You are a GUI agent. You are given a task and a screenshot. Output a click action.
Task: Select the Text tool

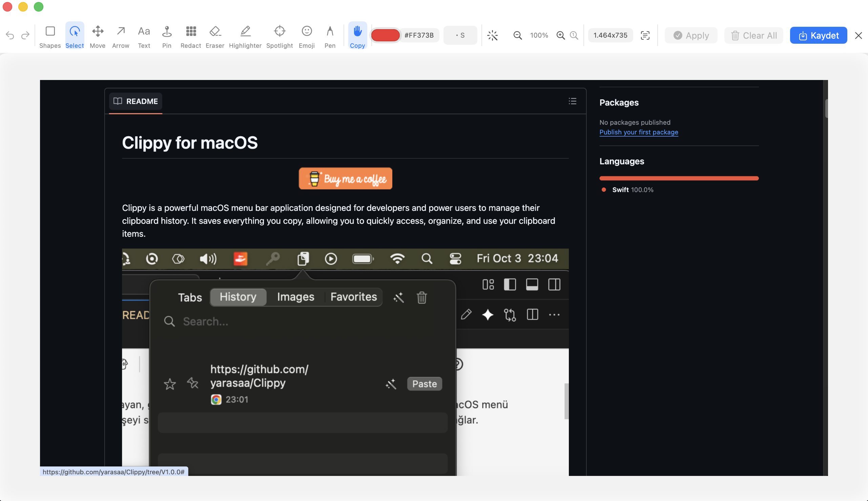click(144, 35)
